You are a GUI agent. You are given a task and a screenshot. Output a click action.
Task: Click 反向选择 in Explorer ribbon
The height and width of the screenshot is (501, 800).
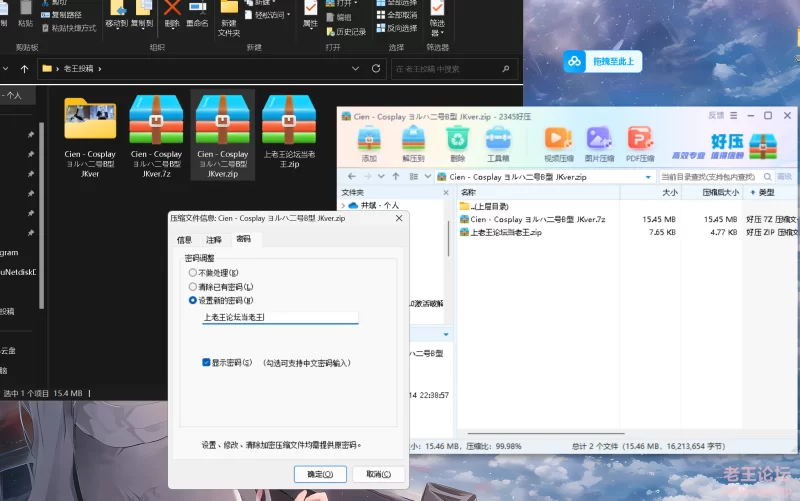coord(396,28)
